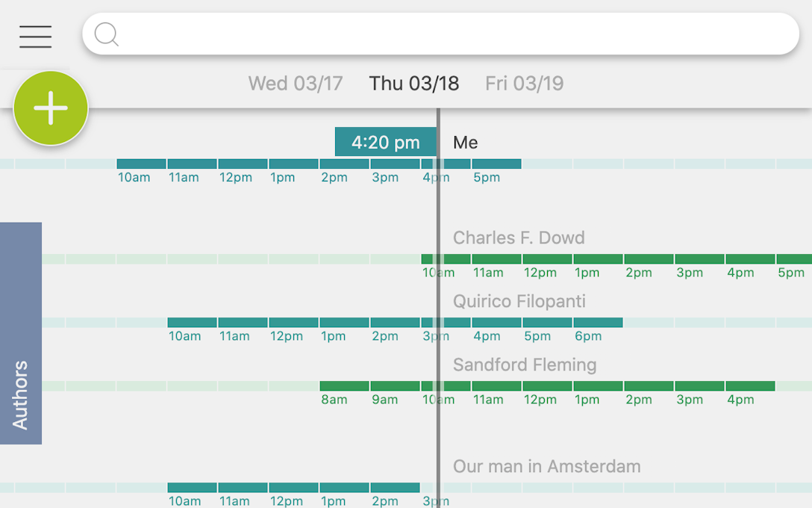Open the hamburger menu
The height and width of the screenshot is (508, 812).
coord(36,36)
